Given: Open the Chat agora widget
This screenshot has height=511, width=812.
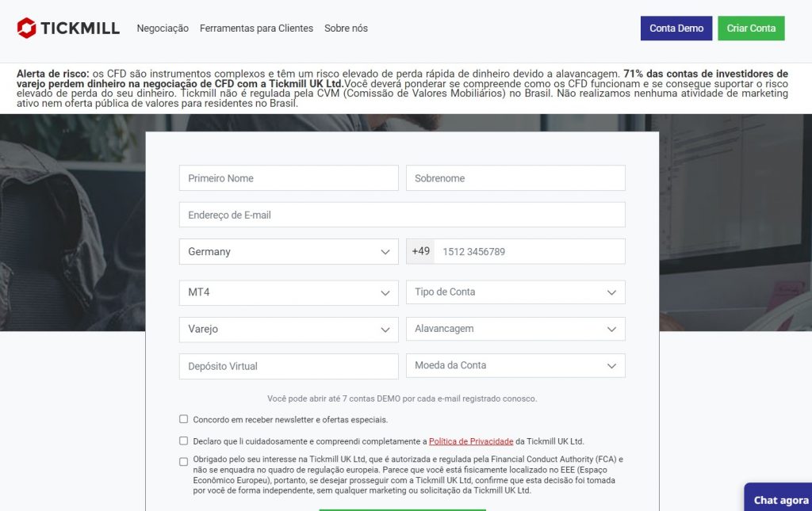Looking at the screenshot, I should pos(778,498).
